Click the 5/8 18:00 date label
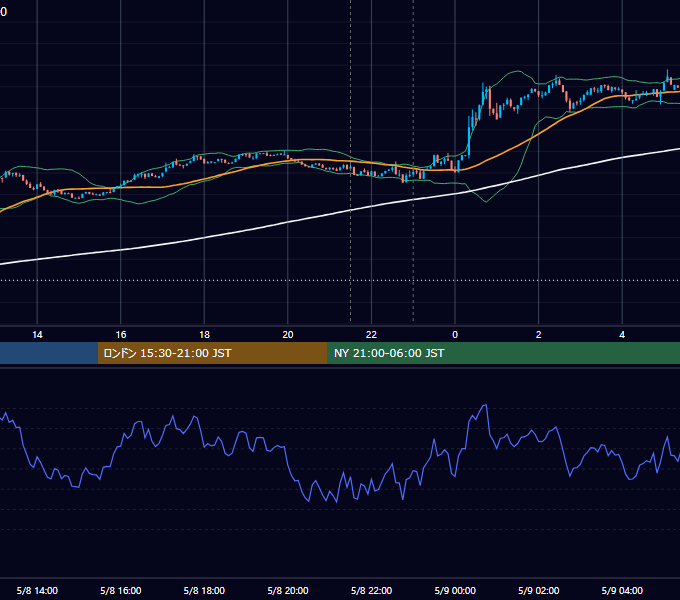Screen dimensions: 680x600 coord(204,590)
